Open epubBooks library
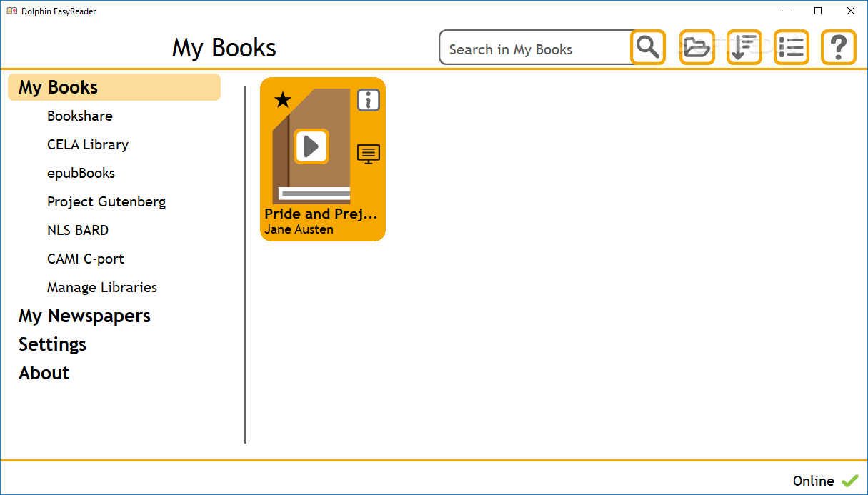This screenshot has height=495, width=868. tap(81, 173)
